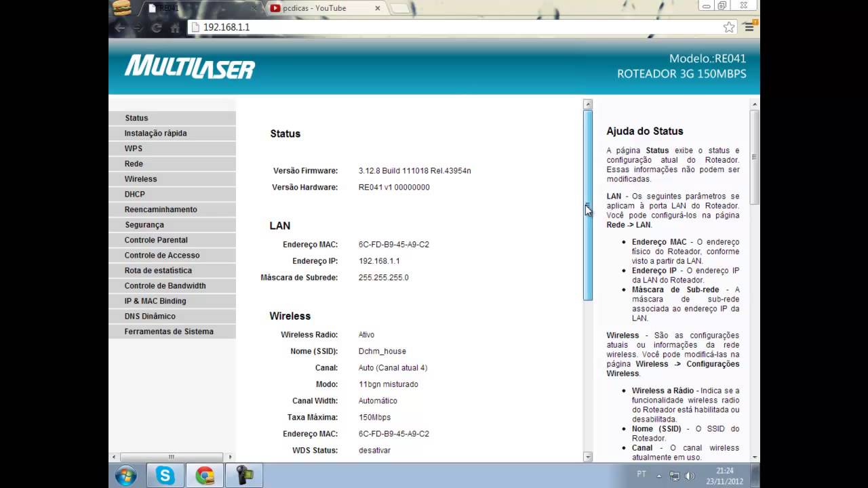Viewport: 868px width, 488px height.
Task: Click the Windows Start button
Action: click(125, 476)
